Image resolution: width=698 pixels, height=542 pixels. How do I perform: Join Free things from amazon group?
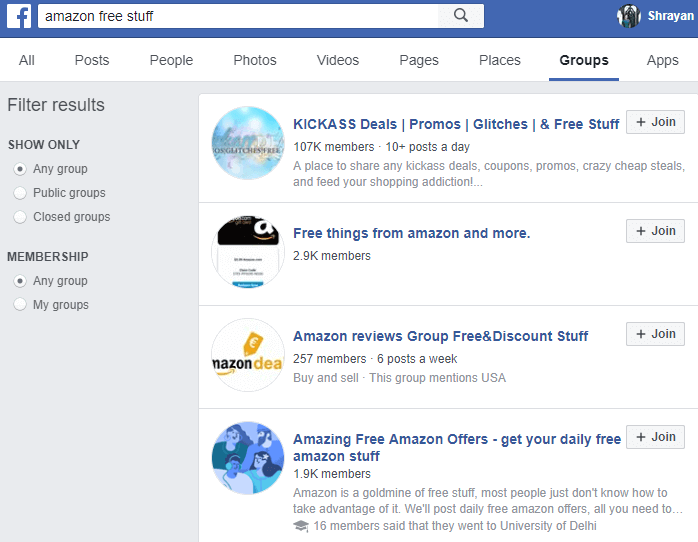[x=655, y=231]
